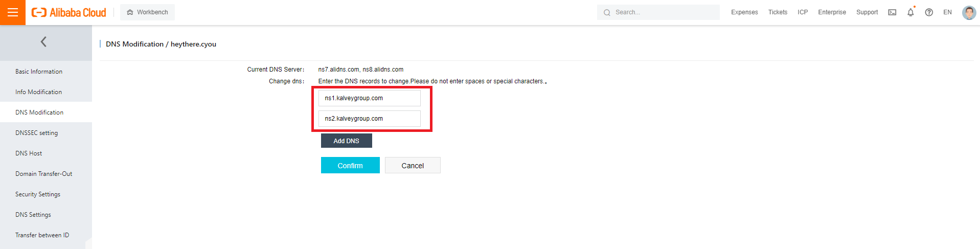Switch language via EN selector
The image size is (980, 249).
point(947,12)
